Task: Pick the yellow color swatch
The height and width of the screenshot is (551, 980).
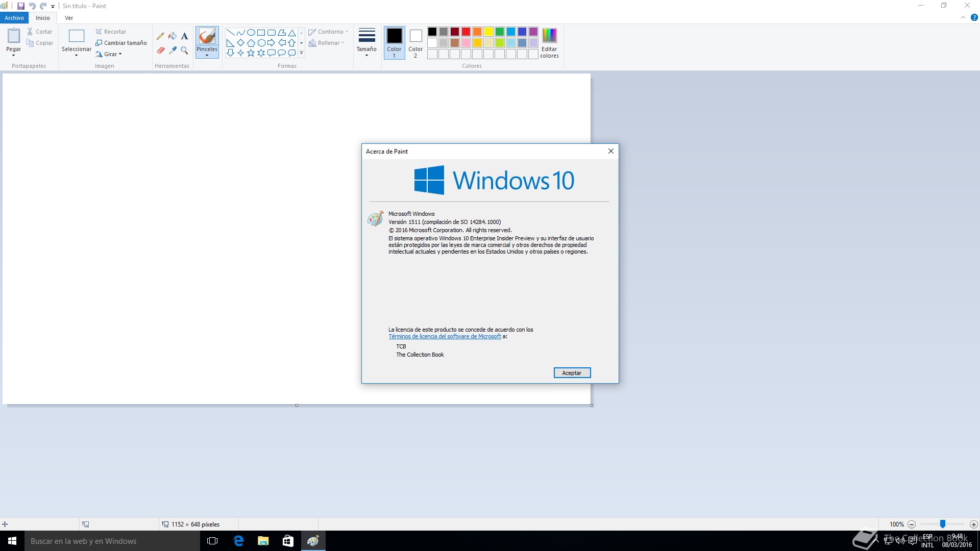Action: [488, 32]
